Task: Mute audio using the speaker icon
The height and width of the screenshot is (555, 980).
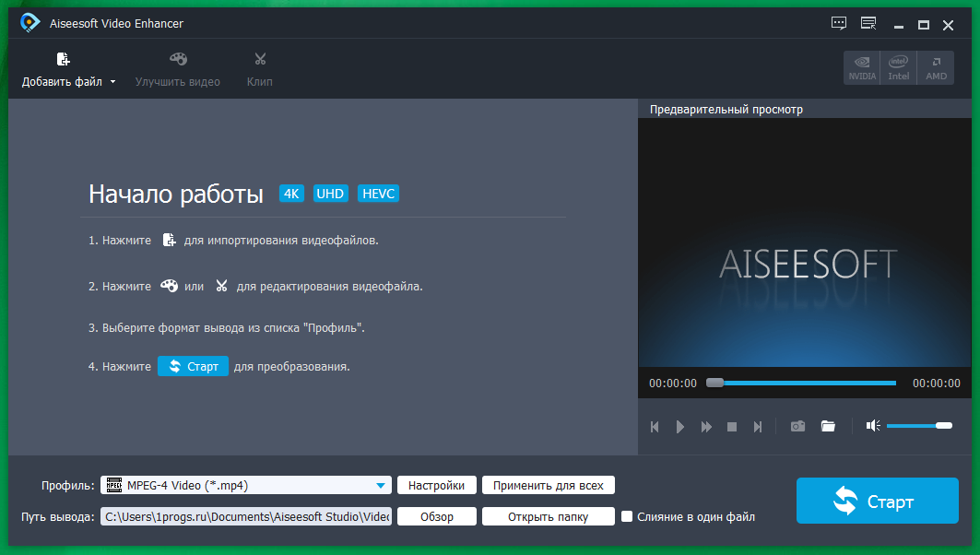Action: 873,426
